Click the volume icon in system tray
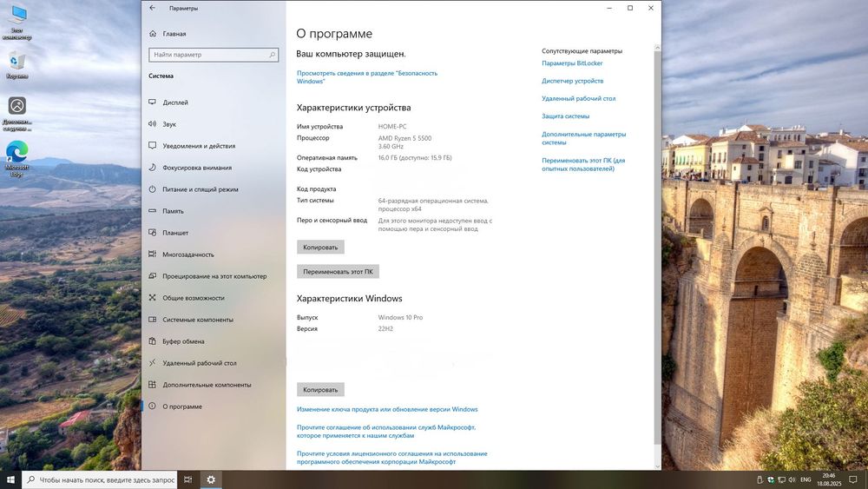The height and width of the screenshot is (489, 868). pos(792,479)
